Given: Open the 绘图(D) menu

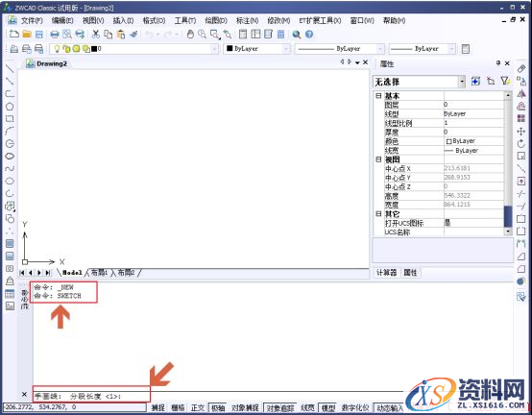Looking at the screenshot, I should pos(216,21).
